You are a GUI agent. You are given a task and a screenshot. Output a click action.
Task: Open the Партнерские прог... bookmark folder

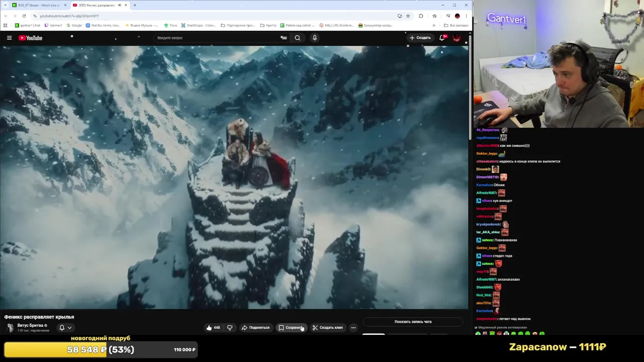(238, 25)
